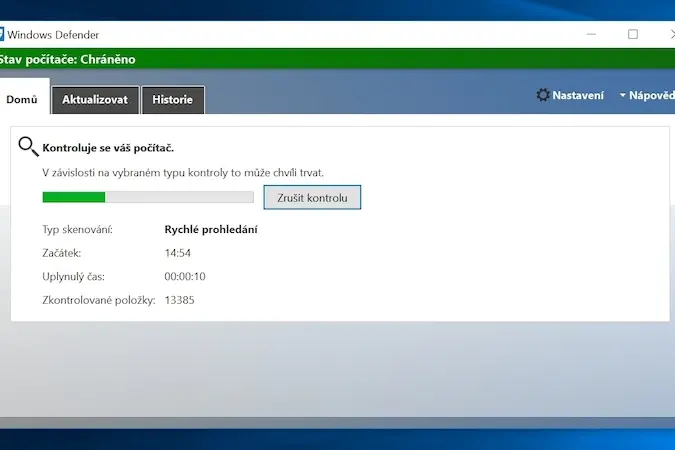Click the 'Začátek:' label
Viewport: 675px width, 450px height.
(x=62, y=253)
